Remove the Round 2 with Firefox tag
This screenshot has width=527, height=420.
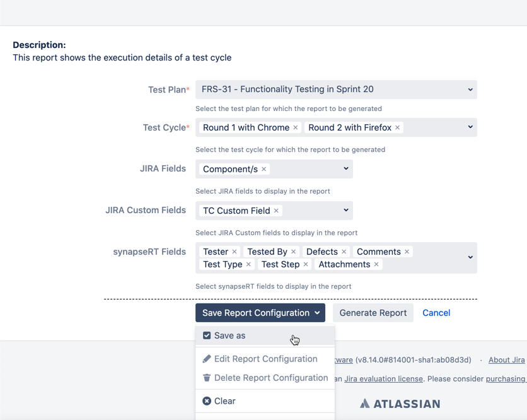click(398, 128)
